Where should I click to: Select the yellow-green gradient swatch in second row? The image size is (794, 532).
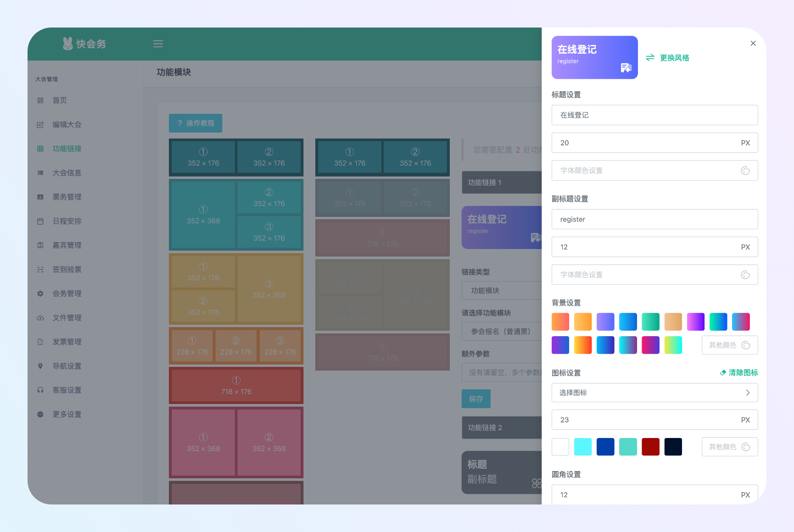[673, 345]
